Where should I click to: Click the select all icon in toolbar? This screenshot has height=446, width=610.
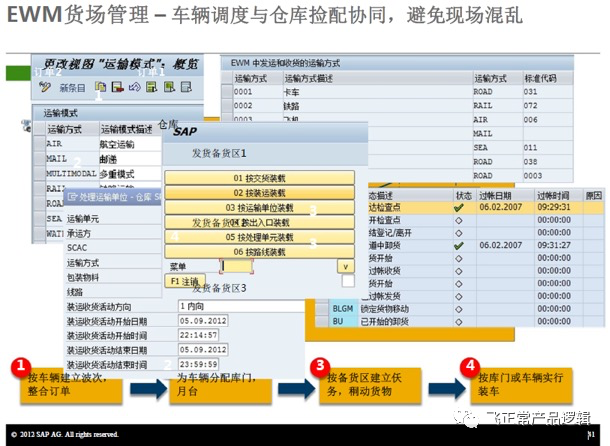(x=152, y=87)
